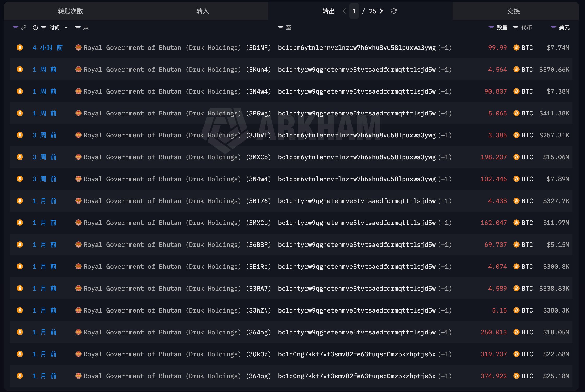Image resolution: width=585 pixels, height=392 pixels.
Task: Click the BTC token icon in the $15.06M row
Action: click(x=516, y=157)
